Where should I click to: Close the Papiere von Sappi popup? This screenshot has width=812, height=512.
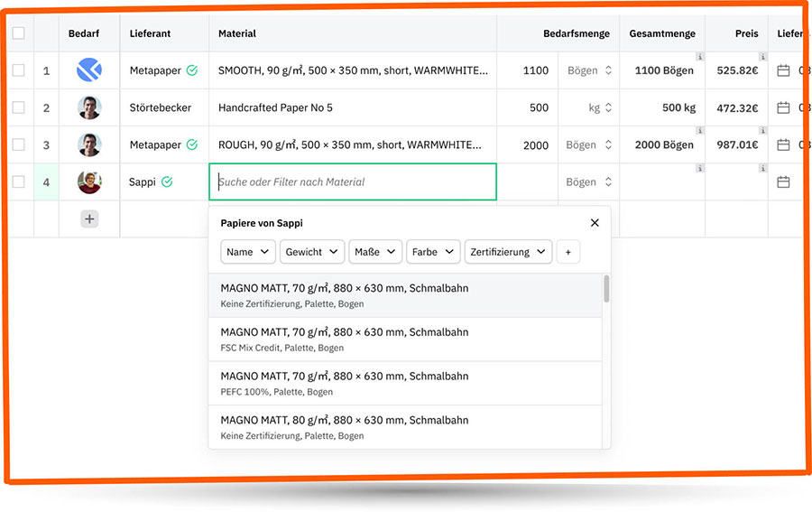coord(595,223)
